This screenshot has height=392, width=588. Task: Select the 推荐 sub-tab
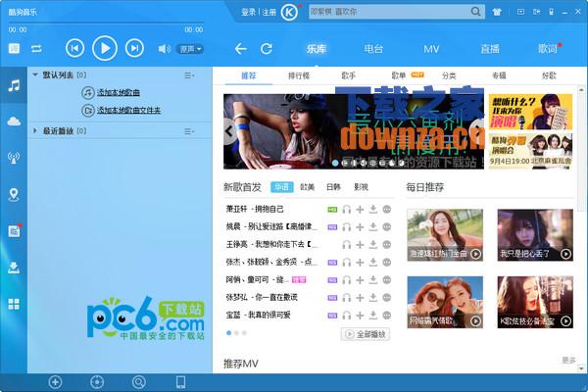pyautogui.click(x=249, y=75)
